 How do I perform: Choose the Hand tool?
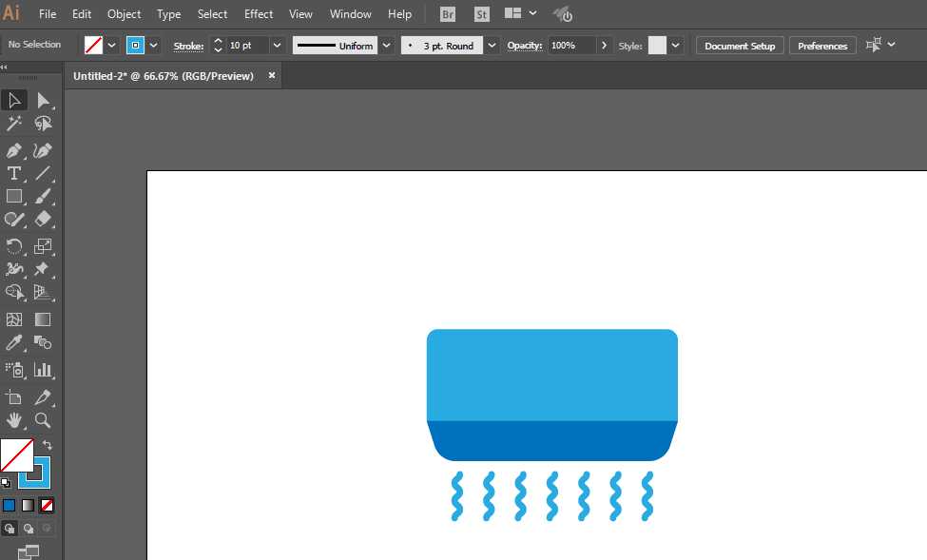tap(14, 420)
